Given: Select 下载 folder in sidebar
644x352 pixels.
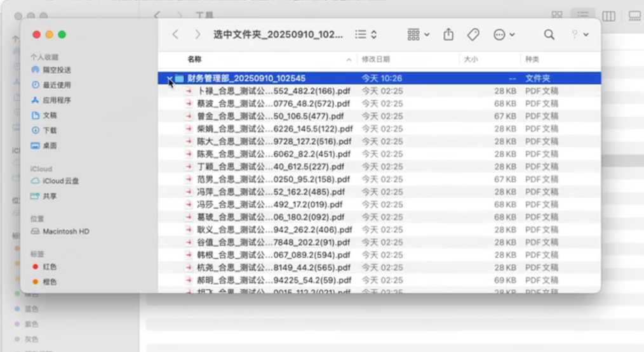Looking at the screenshot, I should [x=50, y=131].
